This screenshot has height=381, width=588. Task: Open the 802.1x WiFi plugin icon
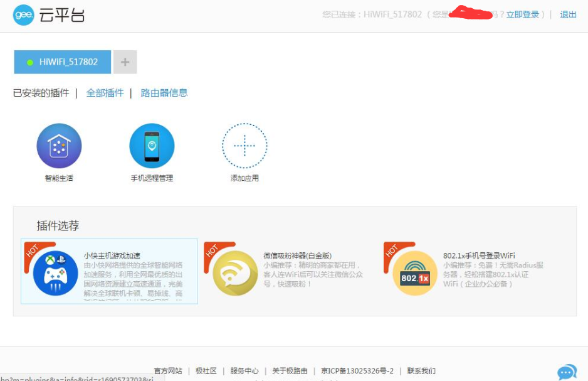coord(414,273)
